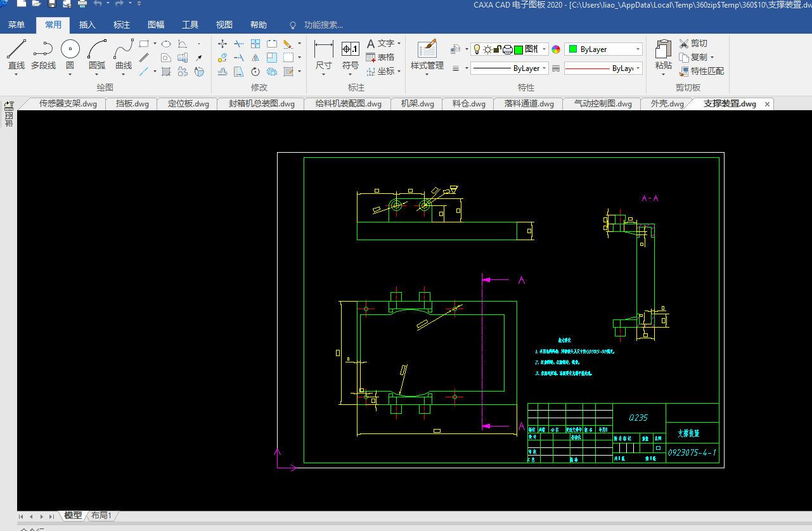This screenshot has height=531, width=812.
Task: Pick the parallel lines tool
Action: click(x=143, y=58)
